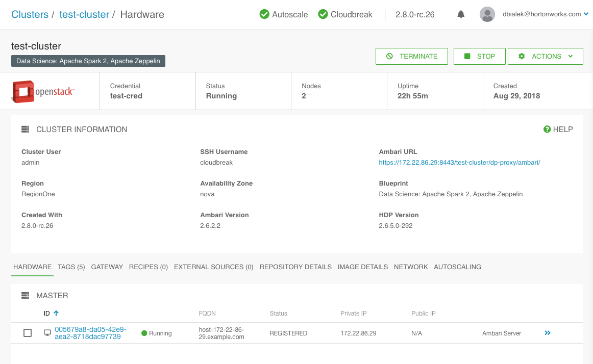This screenshot has height=364, width=593.
Task: Click the ID column sort arrow
Action: 56,313
